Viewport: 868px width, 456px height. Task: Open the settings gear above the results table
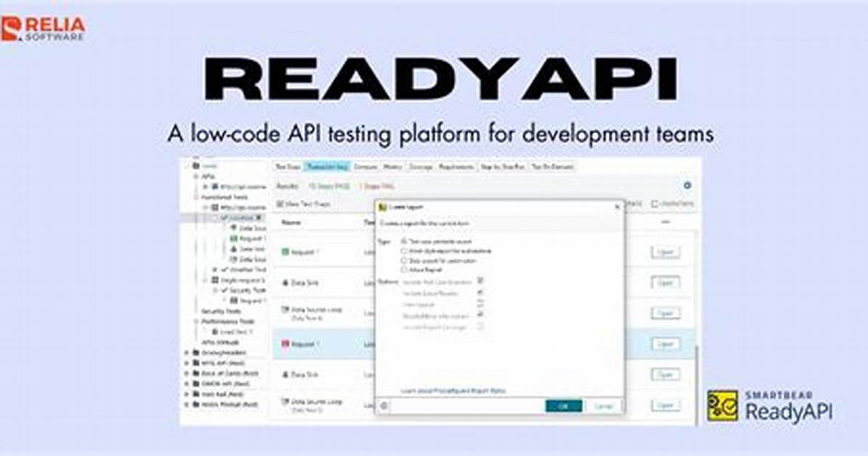tap(687, 186)
